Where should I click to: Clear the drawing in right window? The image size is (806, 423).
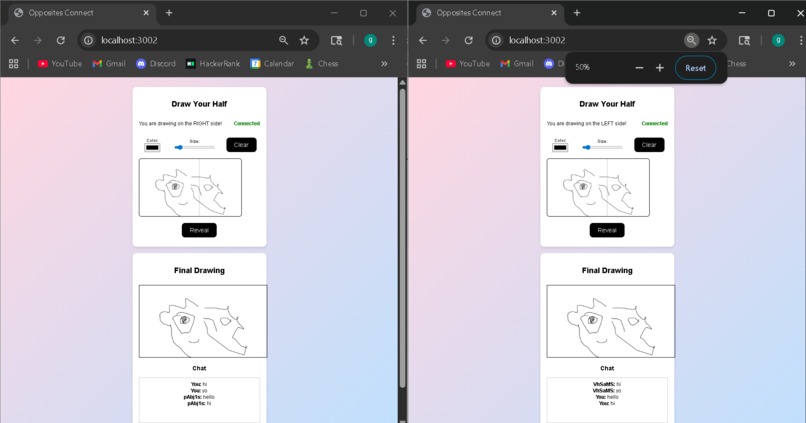click(x=649, y=145)
